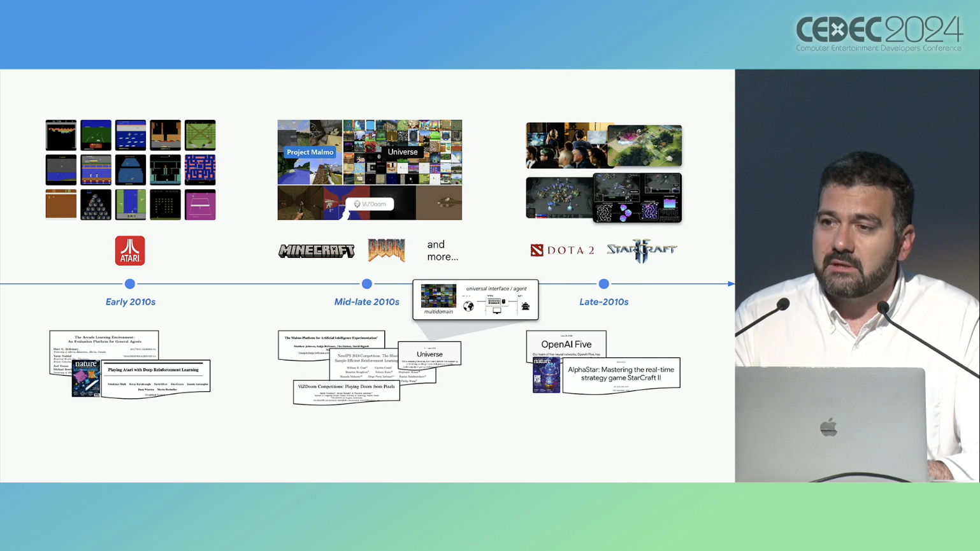Click the robot agent icon in the diagram
The image size is (980, 551).
tap(526, 306)
